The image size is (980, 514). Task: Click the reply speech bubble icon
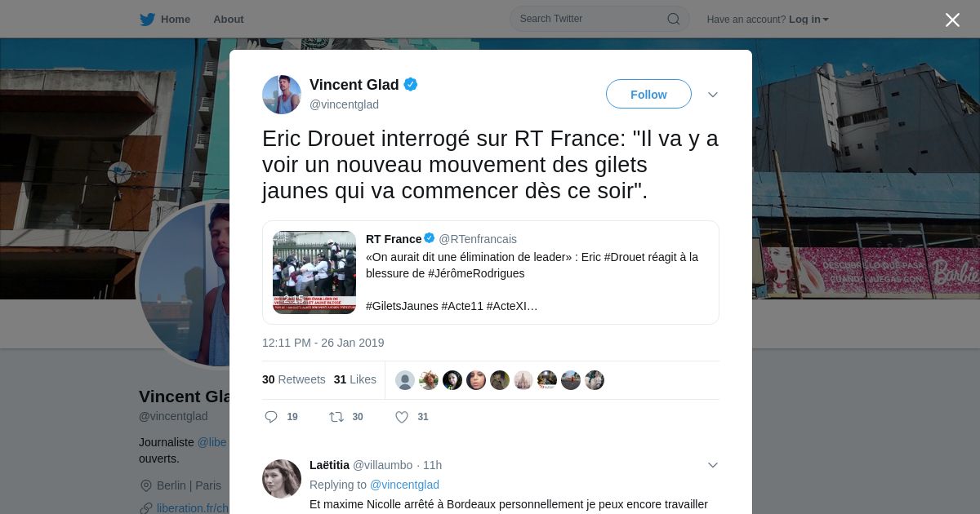pos(271,417)
